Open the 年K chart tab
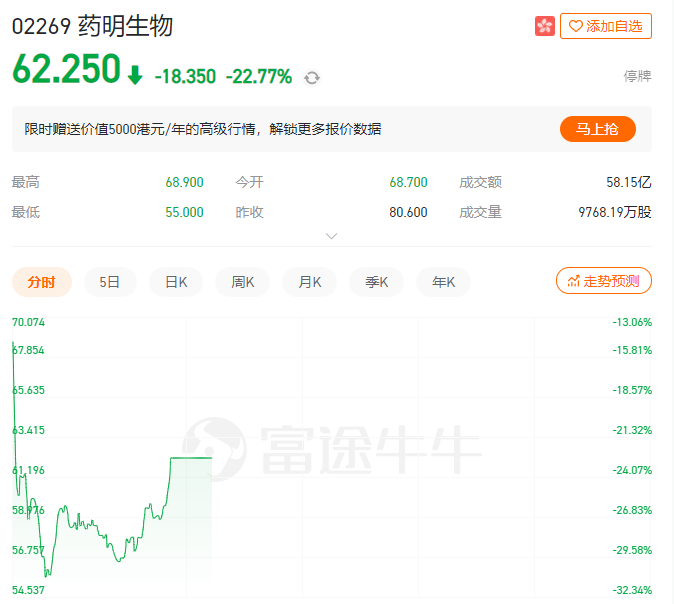The height and width of the screenshot is (604, 674). click(444, 282)
